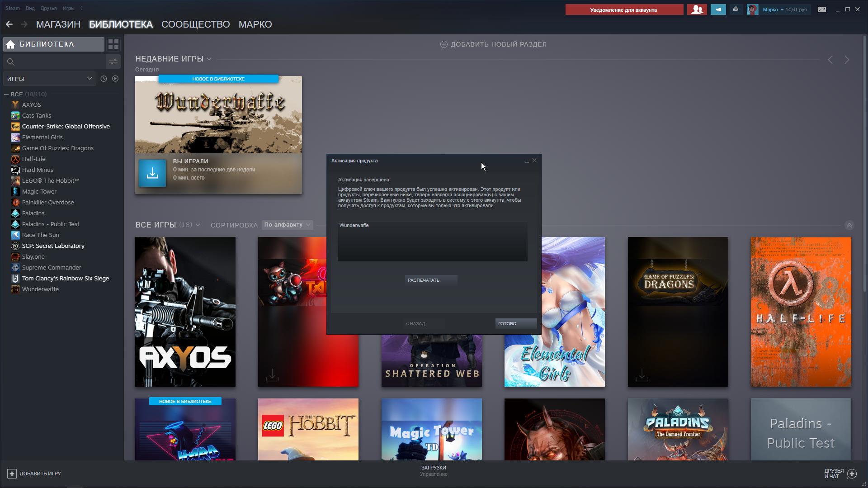This screenshot has height=488, width=868.
Task: Click ДОБАВИТЬ ИГРУ label
Action: [x=40, y=474]
